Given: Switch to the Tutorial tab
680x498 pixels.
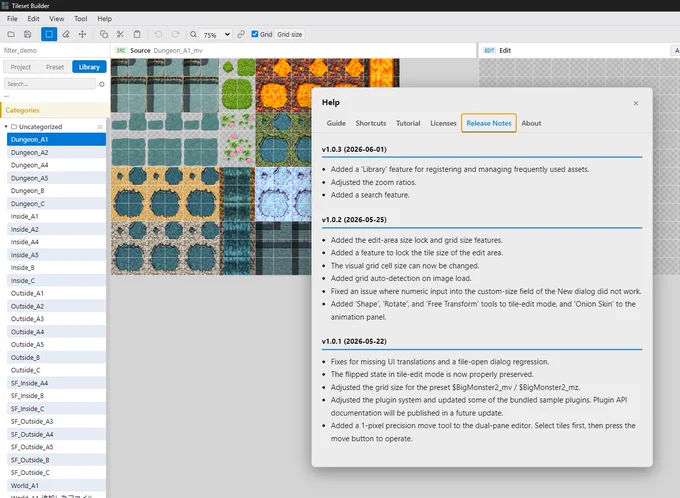Looking at the screenshot, I should click(x=408, y=123).
